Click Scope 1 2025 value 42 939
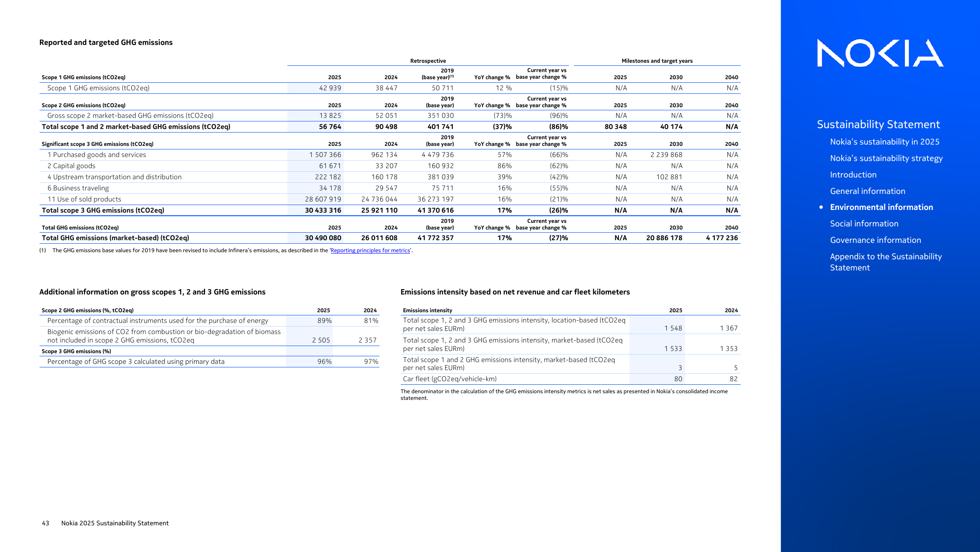The height and width of the screenshot is (552, 980). 330,88
